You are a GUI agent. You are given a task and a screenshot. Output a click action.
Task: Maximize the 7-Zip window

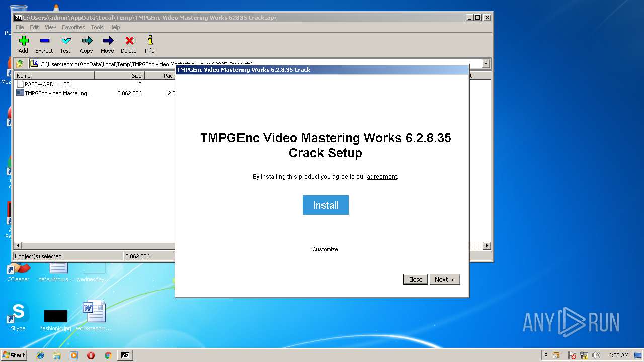coord(478,17)
